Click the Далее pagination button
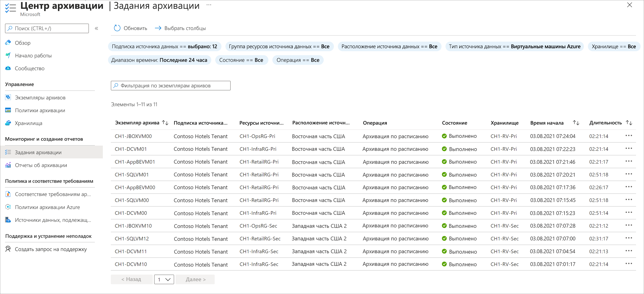Screen dimensions: 644x294 click(195, 279)
